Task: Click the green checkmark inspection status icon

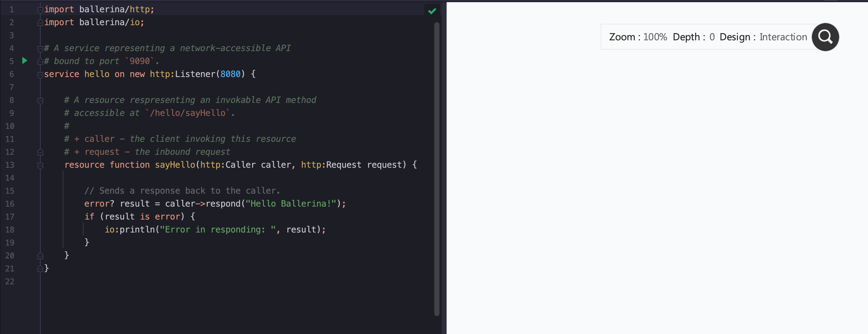Action: (x=432, y=11)
